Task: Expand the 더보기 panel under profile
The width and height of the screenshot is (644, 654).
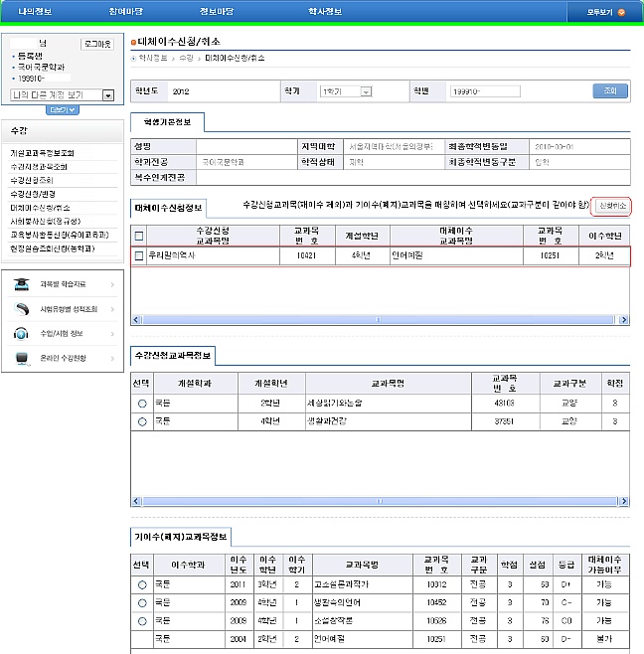Action: [59, 109]
